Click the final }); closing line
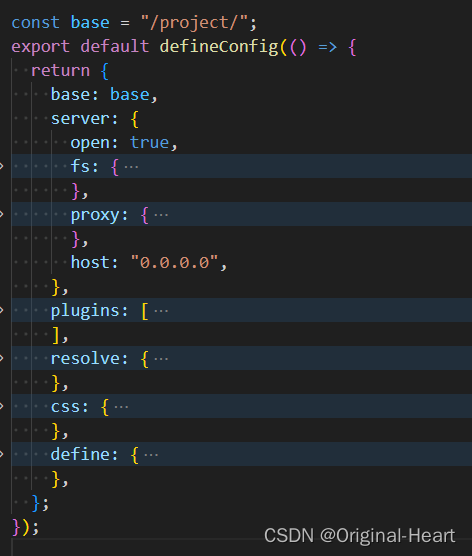472x556 pixels. [x=25, y=527]
